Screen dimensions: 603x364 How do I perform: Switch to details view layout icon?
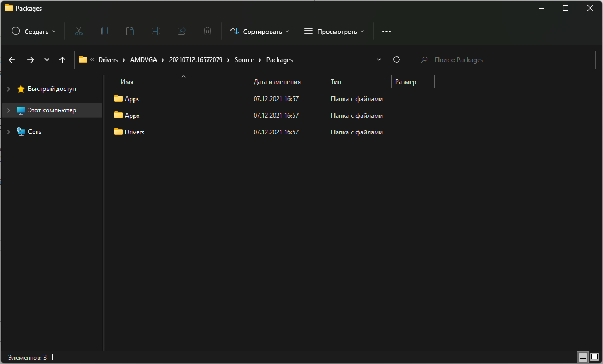[x=583, y=358]
